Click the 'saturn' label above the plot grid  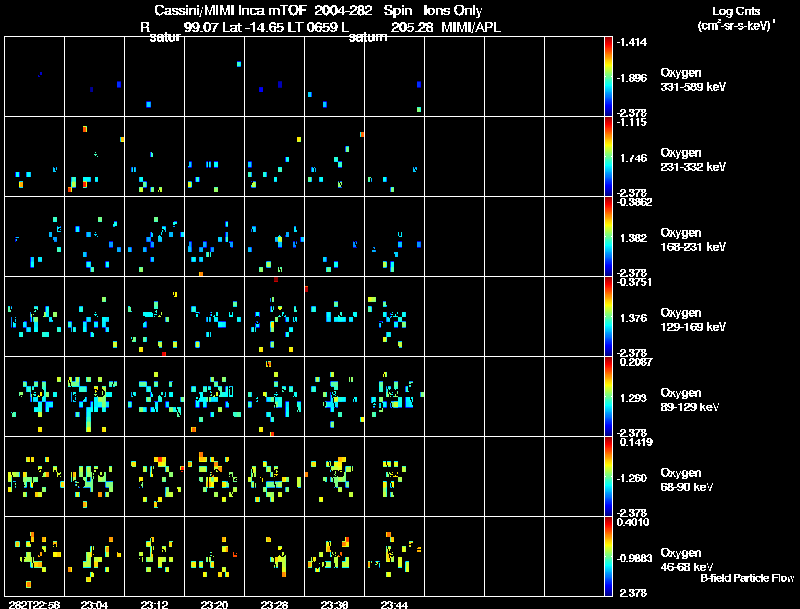tap(368, 38)
